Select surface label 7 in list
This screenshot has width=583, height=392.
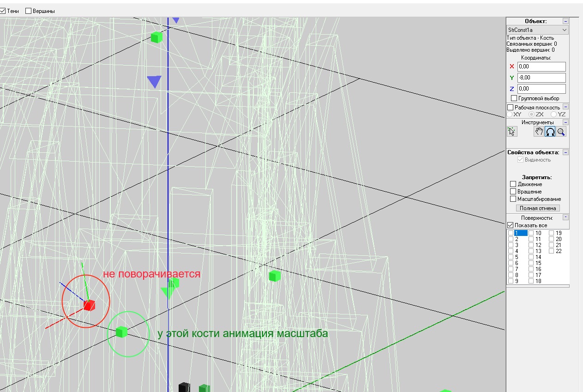coord(517,269)
